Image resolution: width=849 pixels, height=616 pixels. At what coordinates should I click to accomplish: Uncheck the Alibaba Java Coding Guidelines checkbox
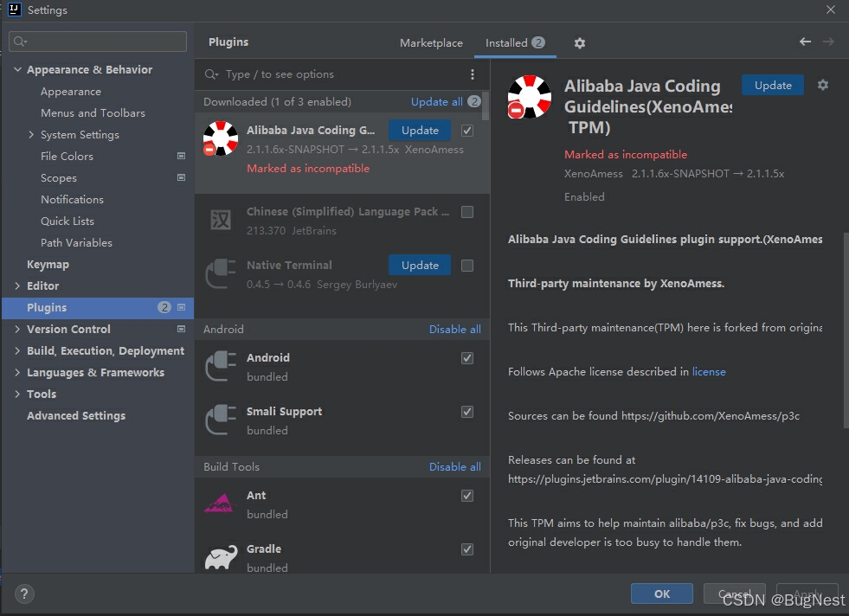[x=467, y=131]
